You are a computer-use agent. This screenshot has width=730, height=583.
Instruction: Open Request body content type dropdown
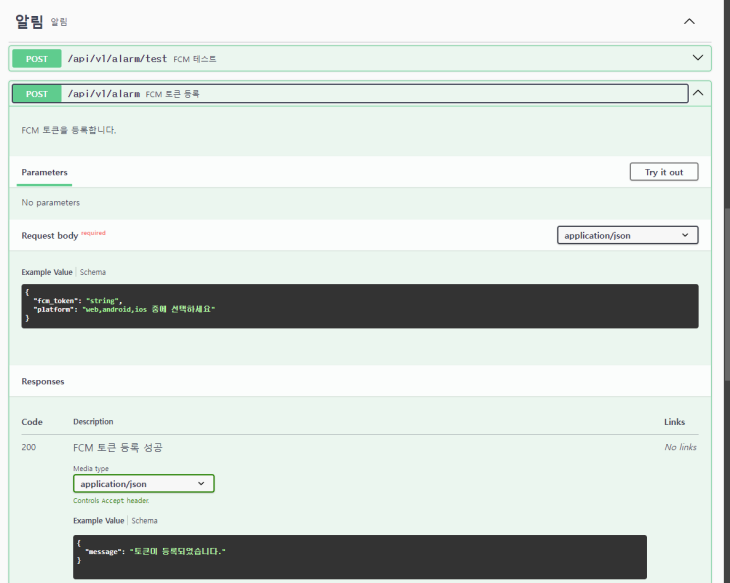click(x=627, y=235)
